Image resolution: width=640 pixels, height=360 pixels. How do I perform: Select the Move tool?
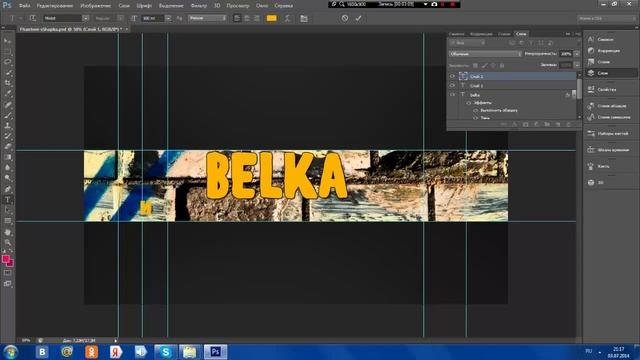click(7, 41)
